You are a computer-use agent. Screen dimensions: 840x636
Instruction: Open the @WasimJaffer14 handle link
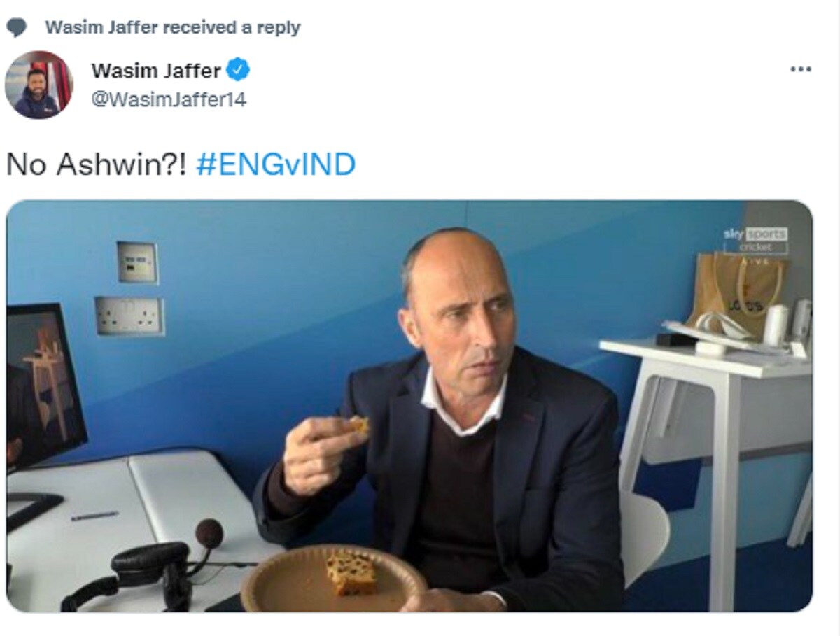pos(169,99)
